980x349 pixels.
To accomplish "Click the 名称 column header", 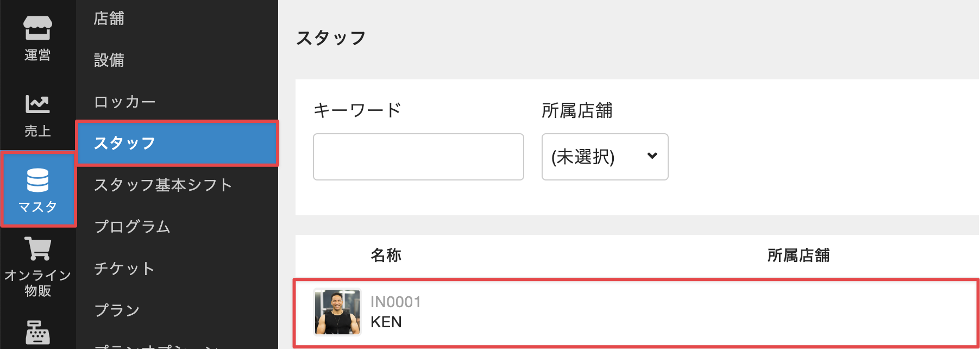I will [x=386, y=255].
